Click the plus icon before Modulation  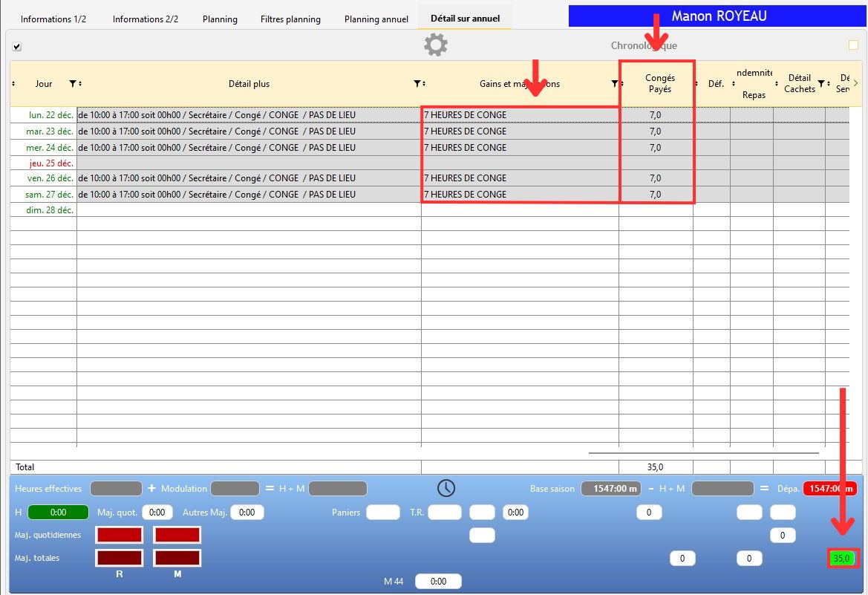pyautogui.click(x=151, y=488)
